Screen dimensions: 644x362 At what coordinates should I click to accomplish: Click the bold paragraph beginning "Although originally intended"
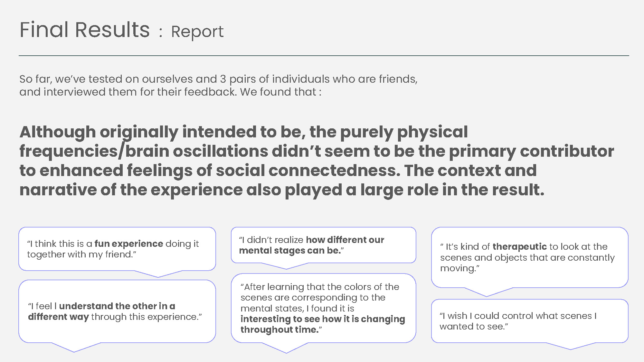click(x=317, y=161)
